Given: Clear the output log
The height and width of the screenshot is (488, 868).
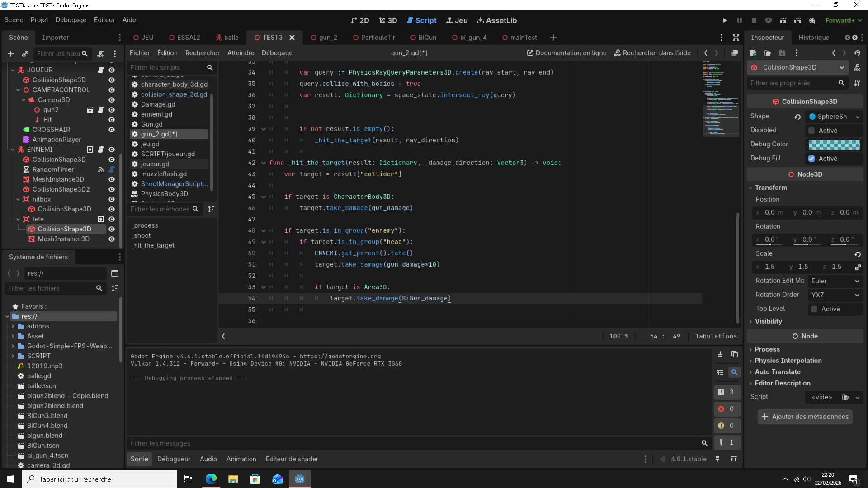Looking at the screenshot, I should tap(720, 355).
